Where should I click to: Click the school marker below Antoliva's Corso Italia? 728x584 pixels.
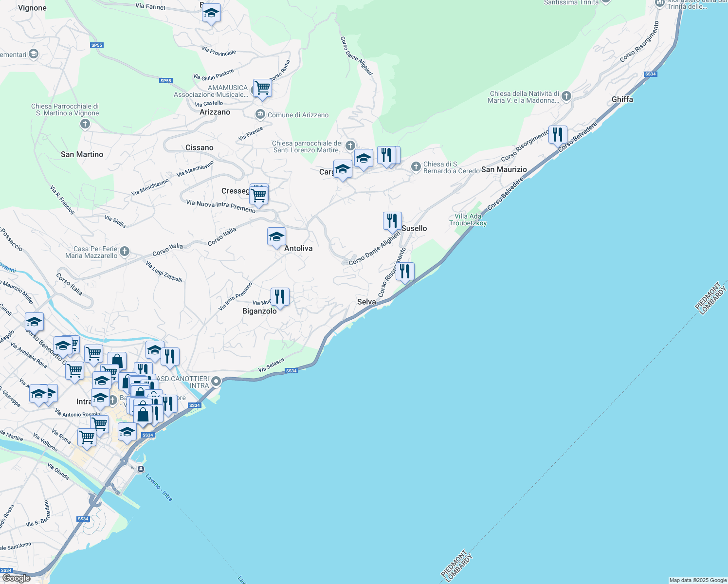[x=276, y=237]
